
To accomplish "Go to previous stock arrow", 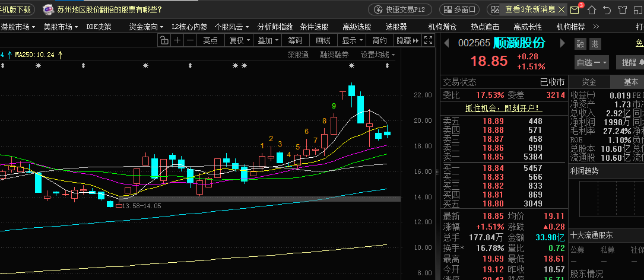I will (446, 43).
